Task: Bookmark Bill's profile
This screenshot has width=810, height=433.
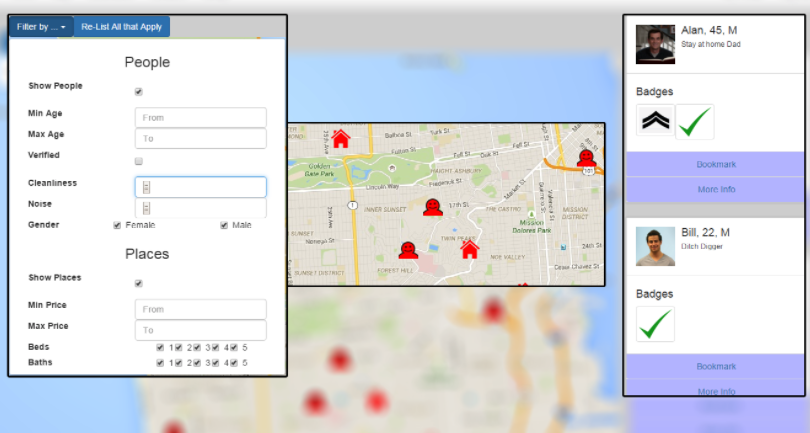Action: [x=716, y=366]
